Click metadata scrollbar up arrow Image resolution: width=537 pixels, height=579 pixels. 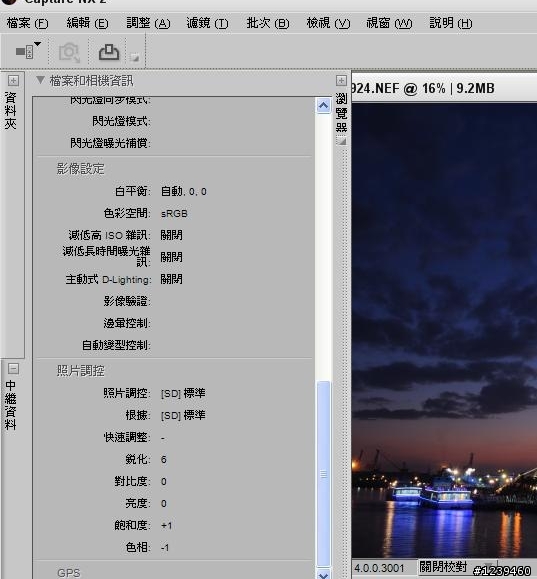(324, 106)
